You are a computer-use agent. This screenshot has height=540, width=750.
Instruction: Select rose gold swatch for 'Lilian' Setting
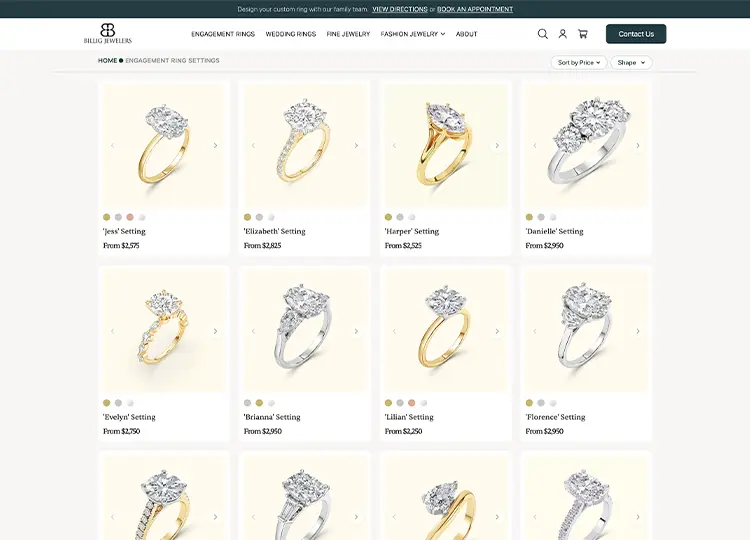pyautogui.click(x=412, y=403)
